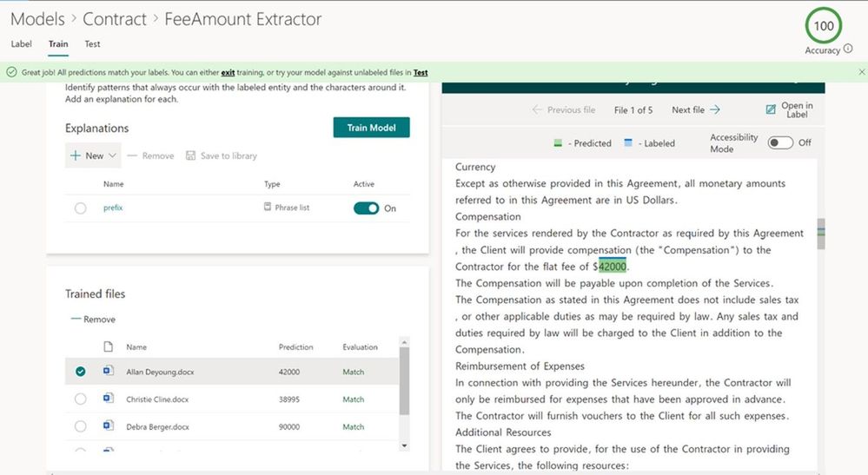Toggle Accessibility Mode switch
The width and height of the screenshot is (868, 475).
click(780, 142)
